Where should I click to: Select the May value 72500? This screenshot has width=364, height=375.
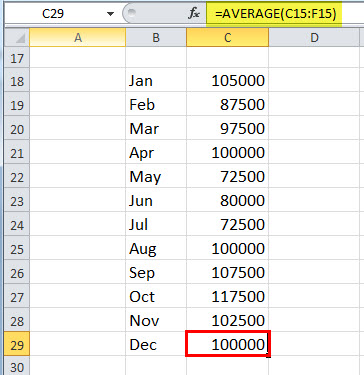[227, 176]
